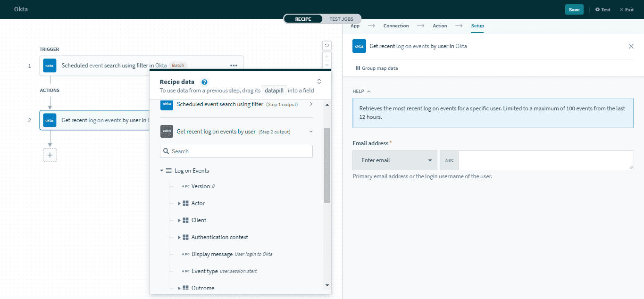Click the add step plus icon below step 2

(50, 155)
